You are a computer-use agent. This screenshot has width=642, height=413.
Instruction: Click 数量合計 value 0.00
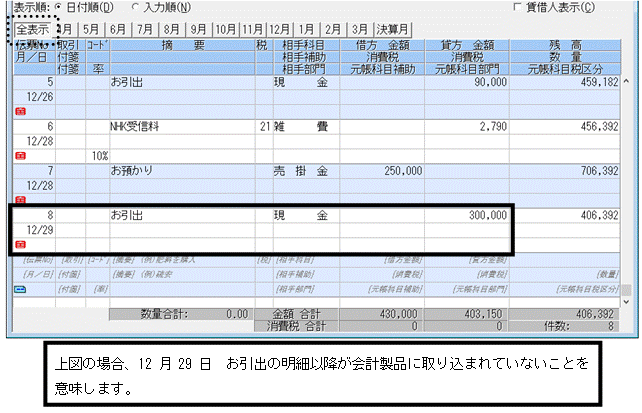pyautogui.click(x=237, y=314)
